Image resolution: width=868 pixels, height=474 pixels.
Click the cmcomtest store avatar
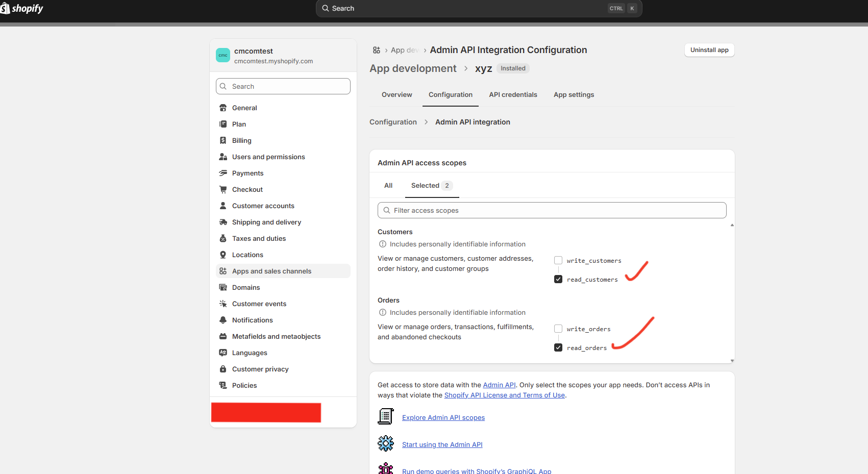[223, 55]
